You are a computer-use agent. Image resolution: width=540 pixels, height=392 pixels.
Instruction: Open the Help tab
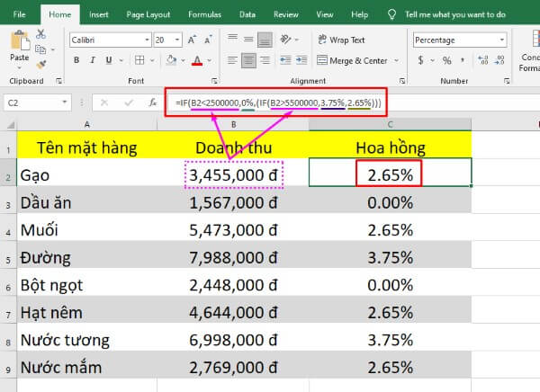click(359, 14)
